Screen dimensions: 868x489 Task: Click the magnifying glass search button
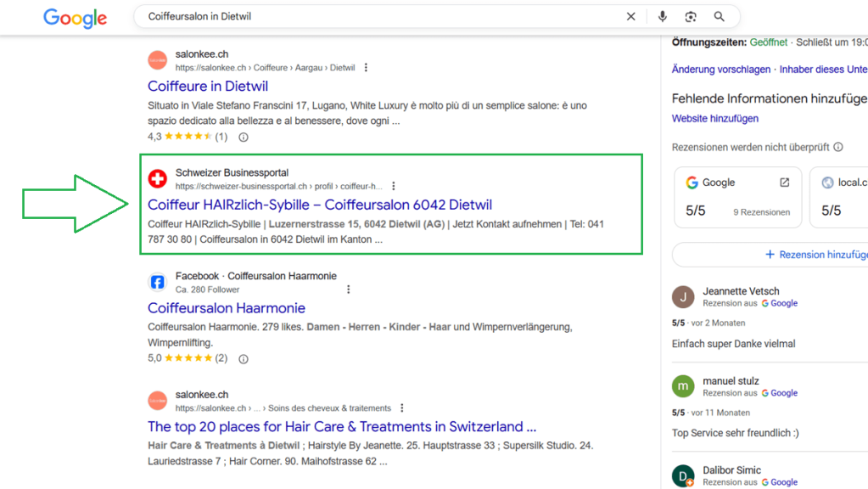[x=720, y=17]
